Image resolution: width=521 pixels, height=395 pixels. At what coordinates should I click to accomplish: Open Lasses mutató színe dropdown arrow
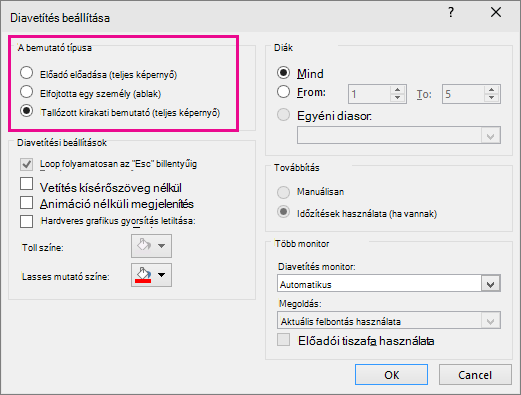(x=162, y=275)
